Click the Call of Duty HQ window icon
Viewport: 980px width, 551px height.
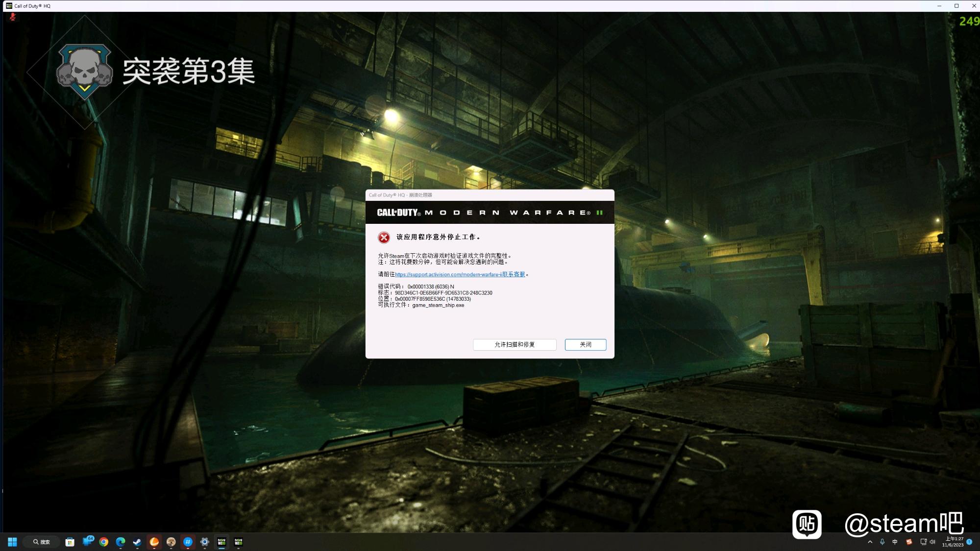click(x=9, y=6)
